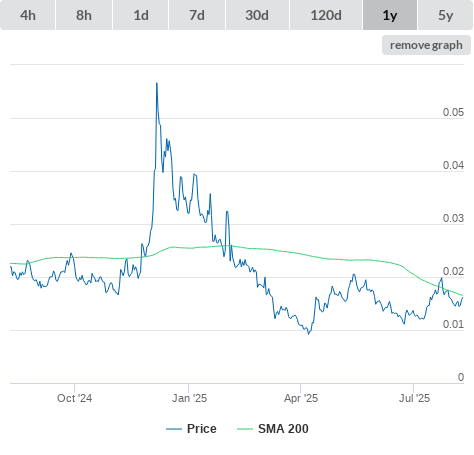The width and height of the screenshot is (474, 455).
Task: Click the Oct '24 axis label
Action: pos(74,398)
